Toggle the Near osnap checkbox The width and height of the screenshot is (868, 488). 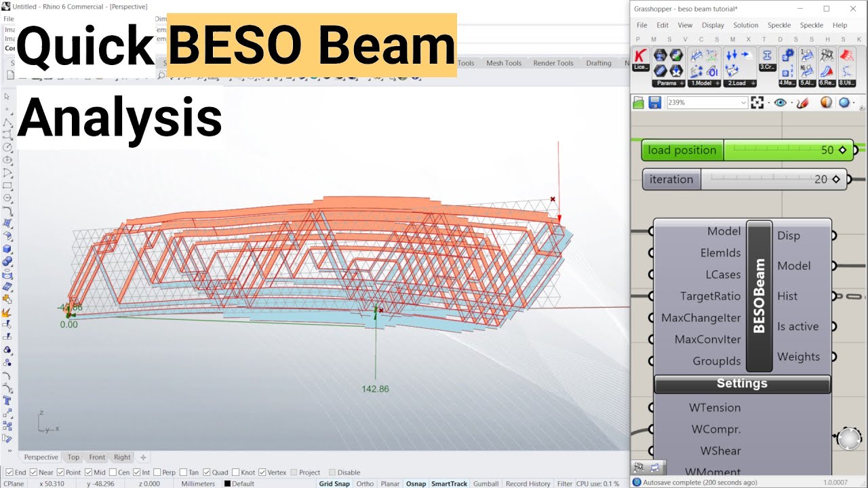click(33, 472)
